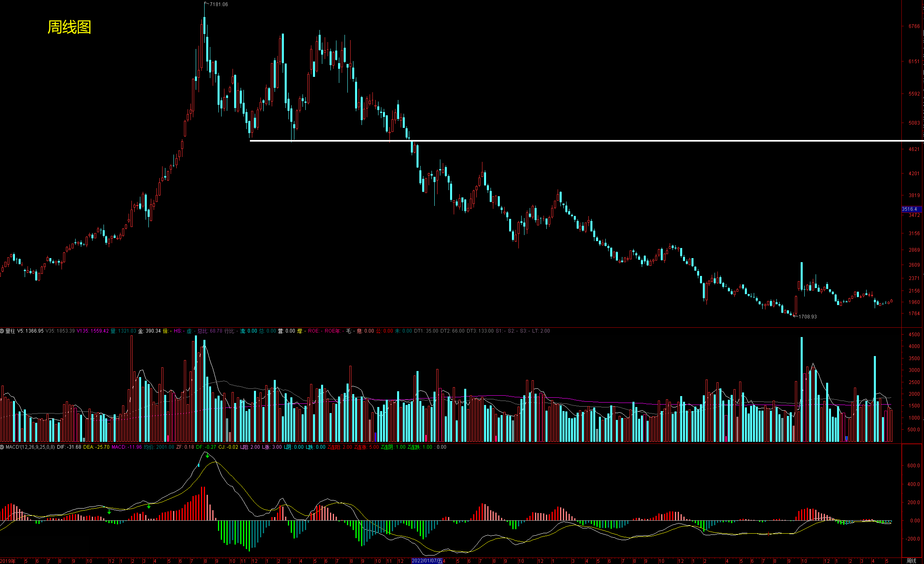The width and height of the screenshot is (924, 564).
Task: Click the leftmost green arrow in MACD panel
Action: [109, 512]
